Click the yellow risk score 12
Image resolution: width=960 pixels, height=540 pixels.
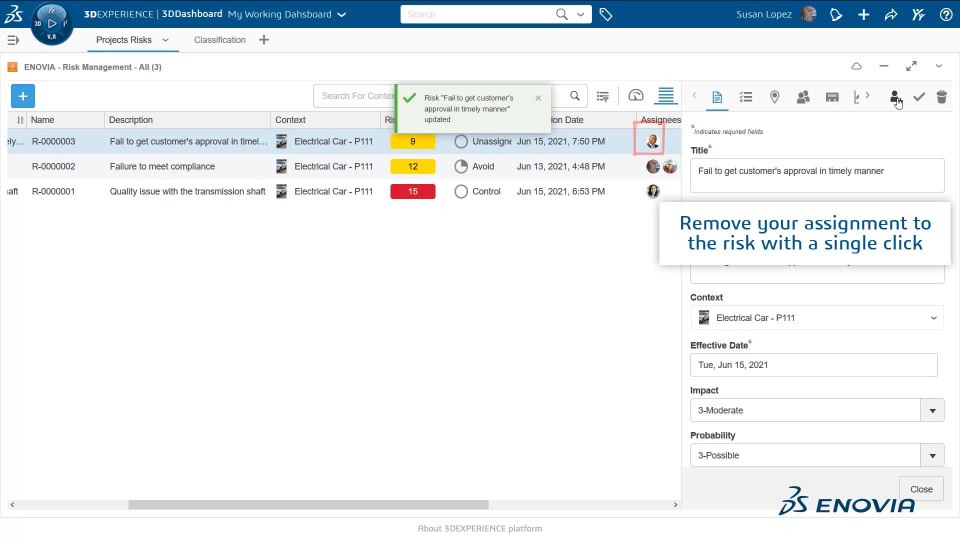tap(413, 167)
